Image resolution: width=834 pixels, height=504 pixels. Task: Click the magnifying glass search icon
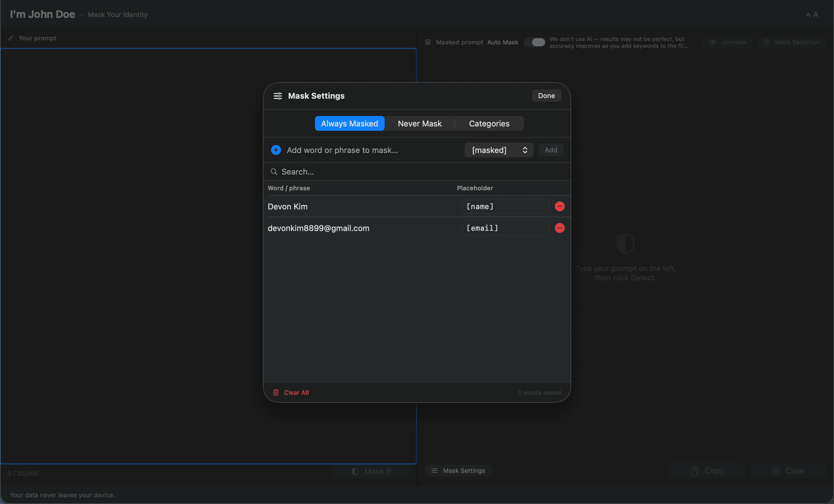[x=274, y=171]
